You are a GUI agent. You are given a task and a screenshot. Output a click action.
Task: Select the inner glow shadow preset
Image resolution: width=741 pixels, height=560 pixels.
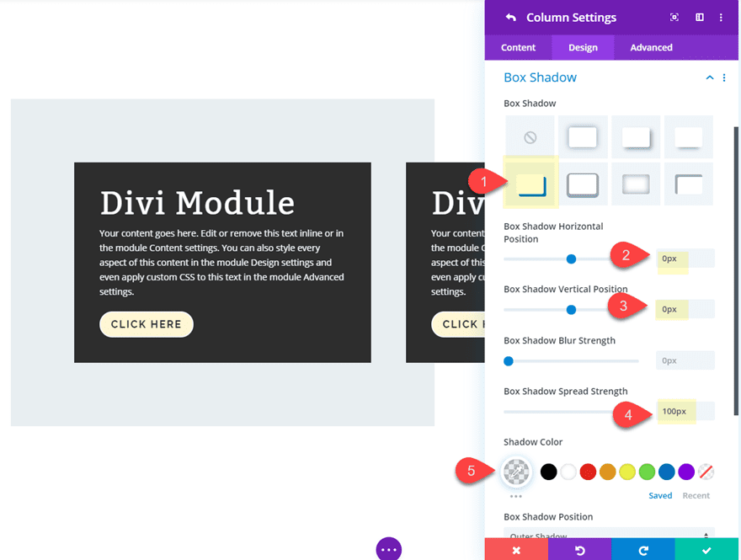[x=636, y=184]
